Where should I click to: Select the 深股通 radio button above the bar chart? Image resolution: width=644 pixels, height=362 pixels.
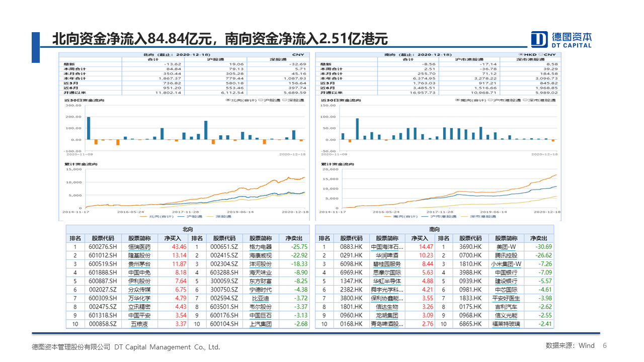[x=284, y=101]
